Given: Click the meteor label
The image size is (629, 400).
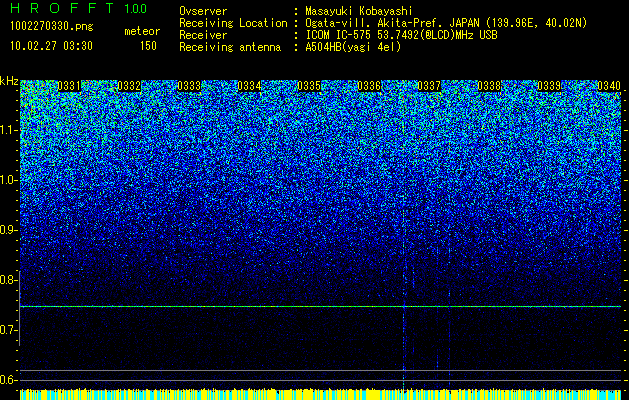Looking at the screenshot, I should pyautogui.click(x=142, y=31).
